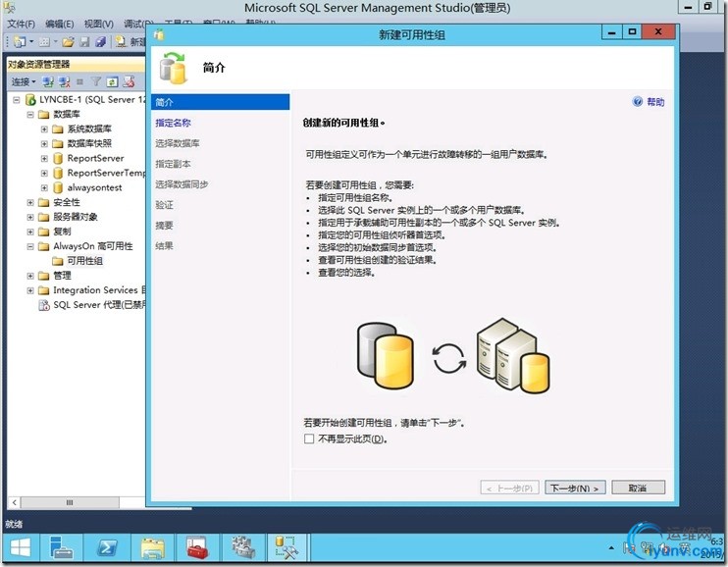Image resolution: width=728 pixels, height=567 pixels.
Task: Open PowerShell from the taskbar
Action: [x=107, y=548]
